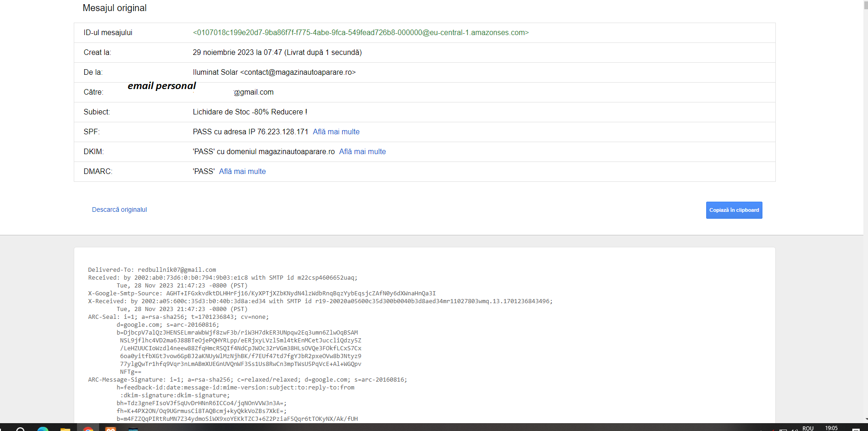Viewport: 868px width, 431px height.
Task: Open "Află mai multe" link beside DMARC PASS
Action: pyautogui.click(x=242, y=172)
